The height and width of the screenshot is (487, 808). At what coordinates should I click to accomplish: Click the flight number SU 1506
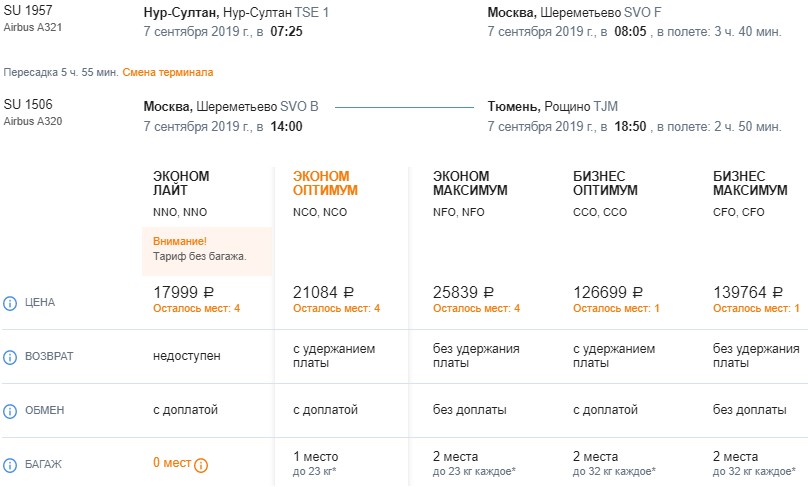point(29,106)
